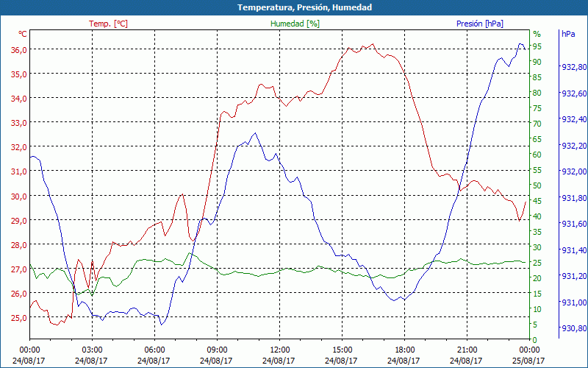Click the red '°C' axis unit label
The width and height of the screenshot is (588, 368).
(23, 34)
